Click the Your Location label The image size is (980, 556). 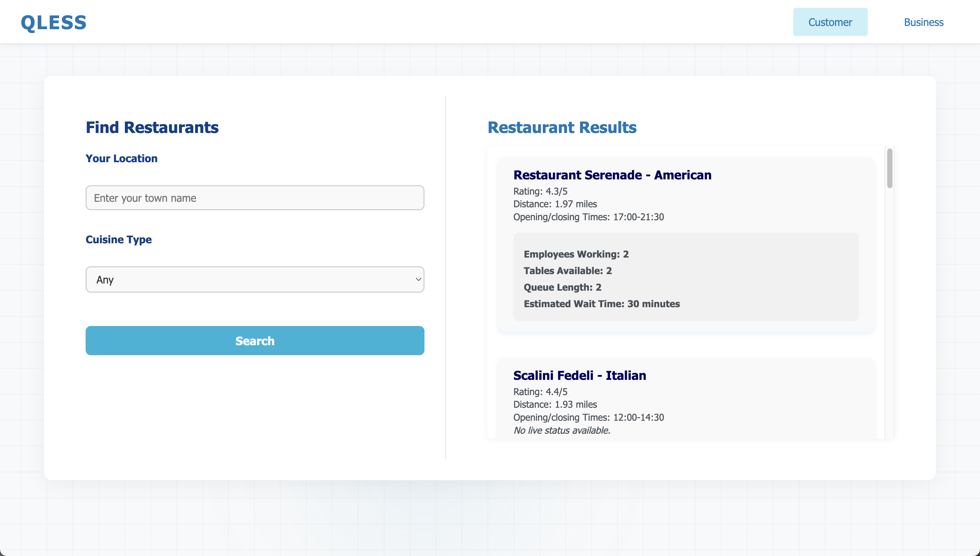click(121, 159)
